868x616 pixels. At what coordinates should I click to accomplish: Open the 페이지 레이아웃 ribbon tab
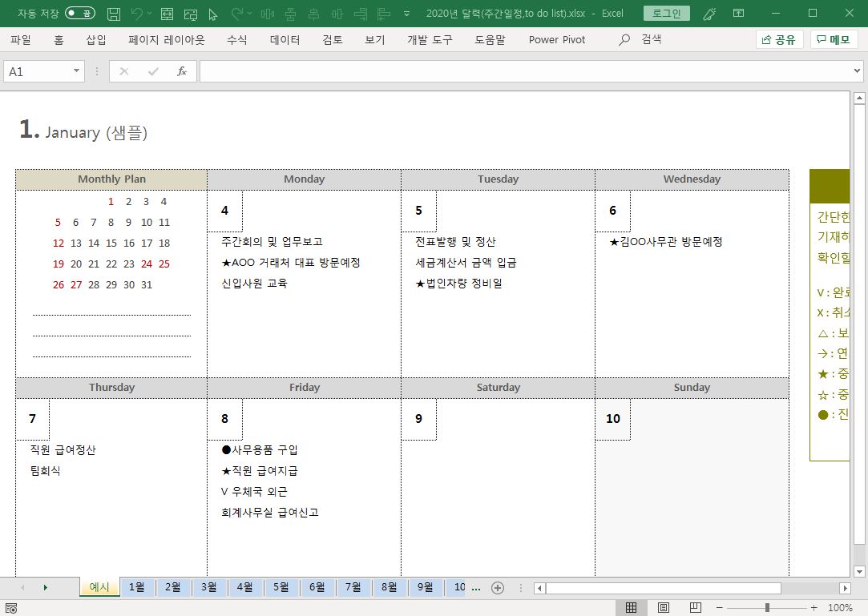coord(166,39)
